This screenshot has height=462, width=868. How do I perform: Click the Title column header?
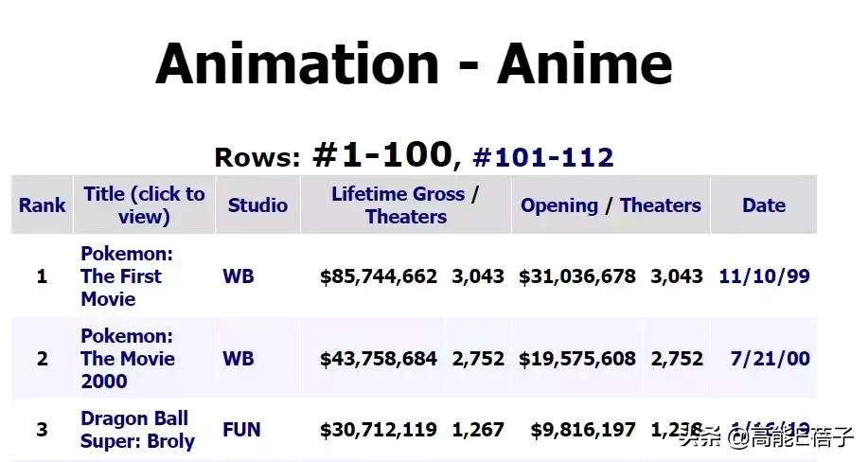click(x=144, y=205)
